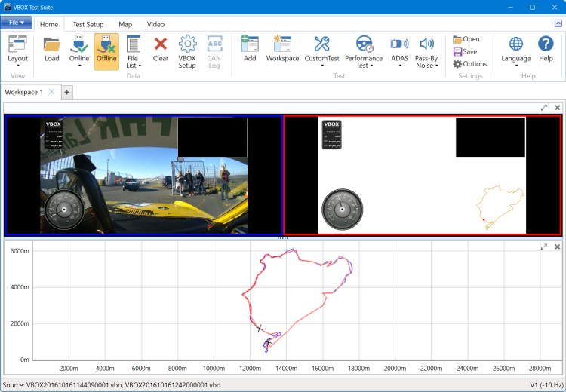Open the File menu
566x392 pixels.
[x=17, y=23]
